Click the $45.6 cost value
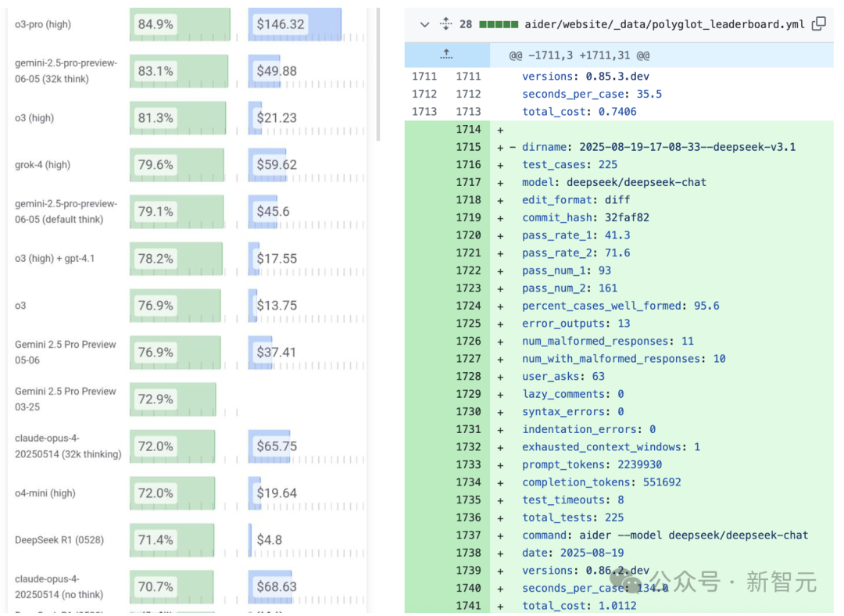Image resolution: width=844 pixels, height=616 pixels. [273, 212]
